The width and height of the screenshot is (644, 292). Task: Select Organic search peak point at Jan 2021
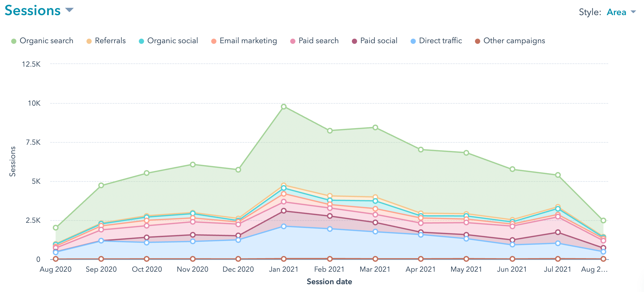coord(284,107)
